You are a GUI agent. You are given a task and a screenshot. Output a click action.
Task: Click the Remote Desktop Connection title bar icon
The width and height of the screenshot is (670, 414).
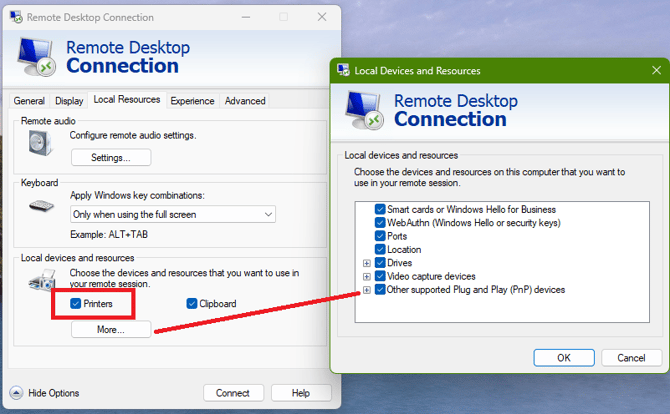14,17
